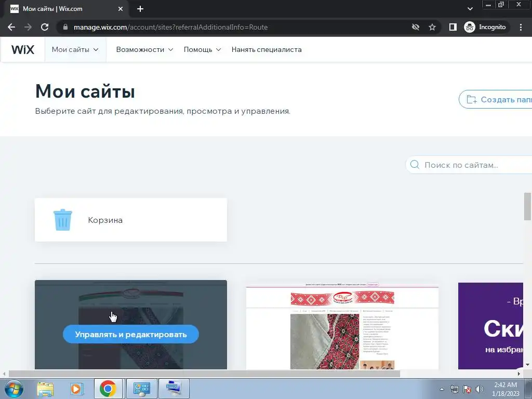
Task: Click the network tray icon
Action: (x=454, y=389)
